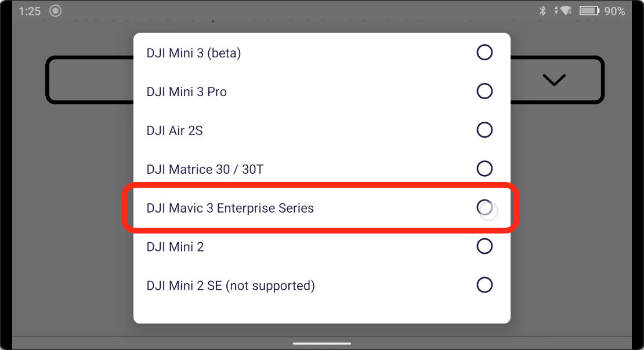The image size is (644, 350).
Task: Tap DJI Mini 2 SE (not supported) text
Action: pyautogui.click(x=231, y=286)
